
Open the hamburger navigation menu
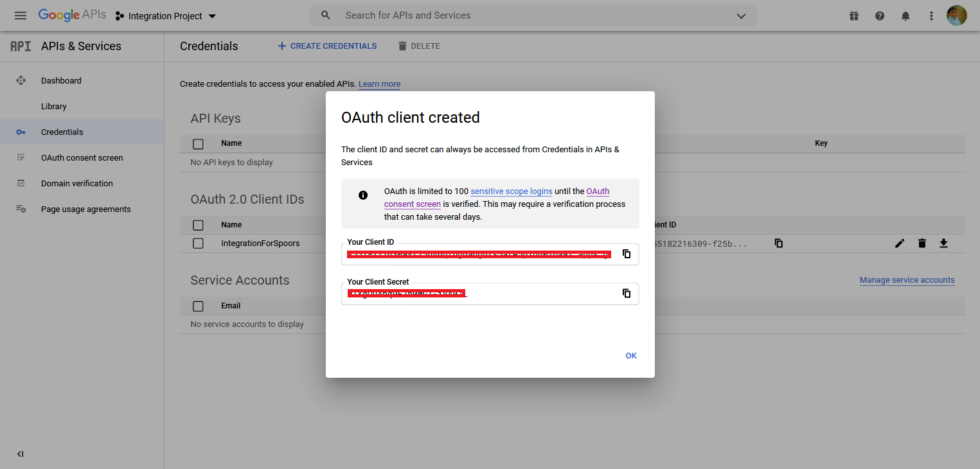click(21, 16)
